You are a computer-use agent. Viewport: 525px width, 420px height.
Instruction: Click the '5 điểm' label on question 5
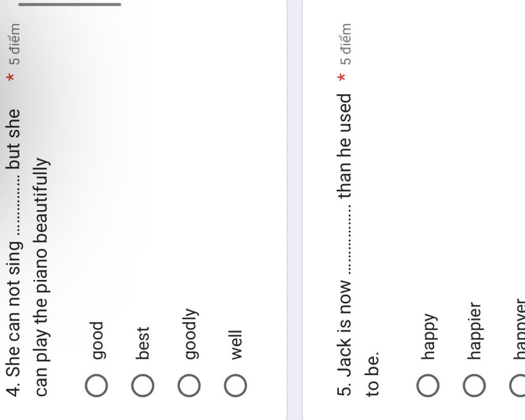(x=346, y=44)
